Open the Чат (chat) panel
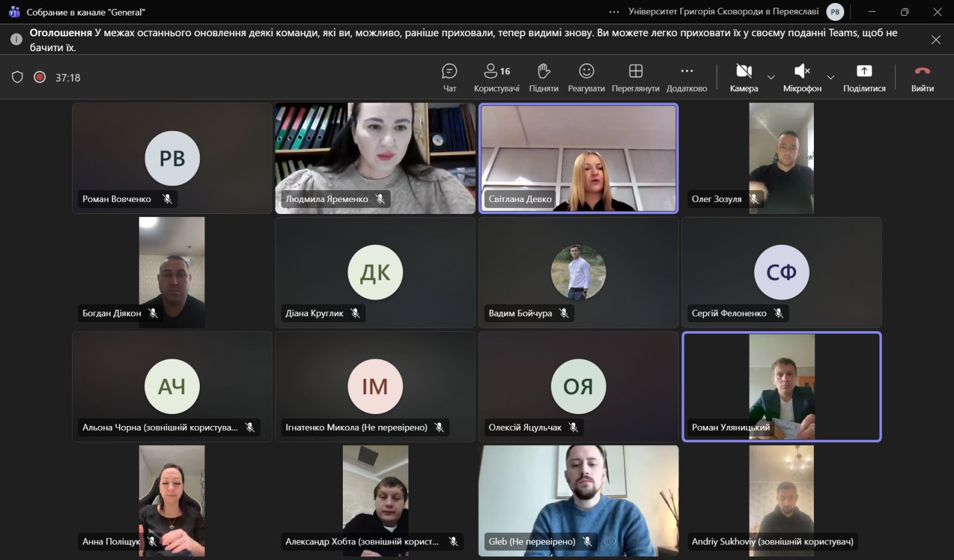 coord(449,77)
